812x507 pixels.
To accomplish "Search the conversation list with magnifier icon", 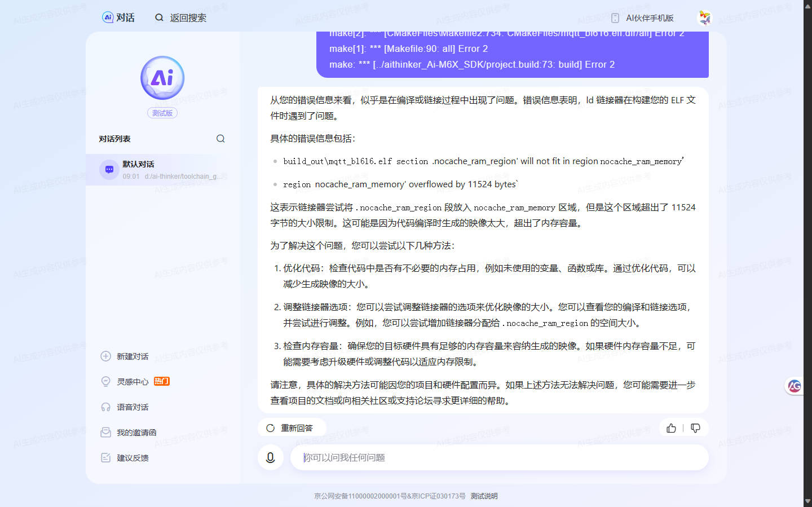I will coord(220,139).
